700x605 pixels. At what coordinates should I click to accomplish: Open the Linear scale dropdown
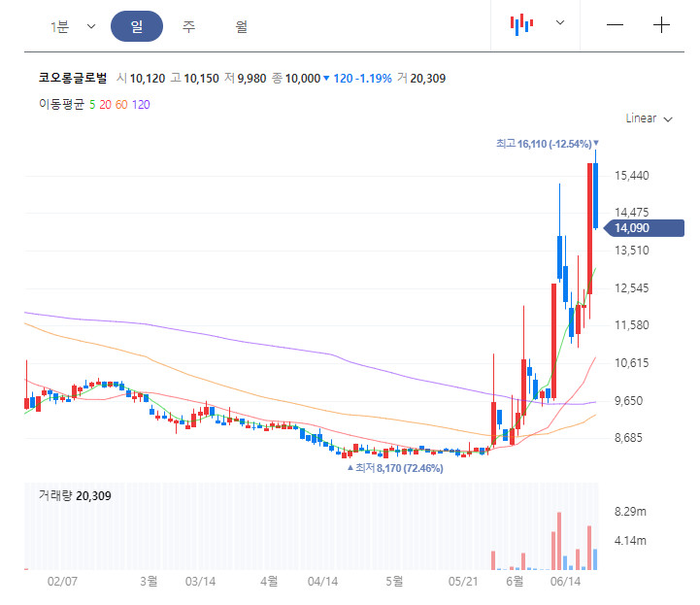coord(649,118)
